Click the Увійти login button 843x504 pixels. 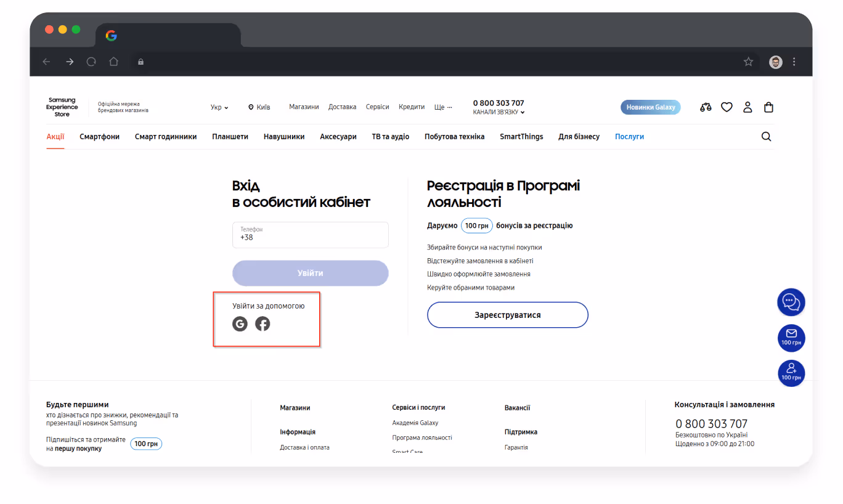pyautogui.click(x=311, y=273)
